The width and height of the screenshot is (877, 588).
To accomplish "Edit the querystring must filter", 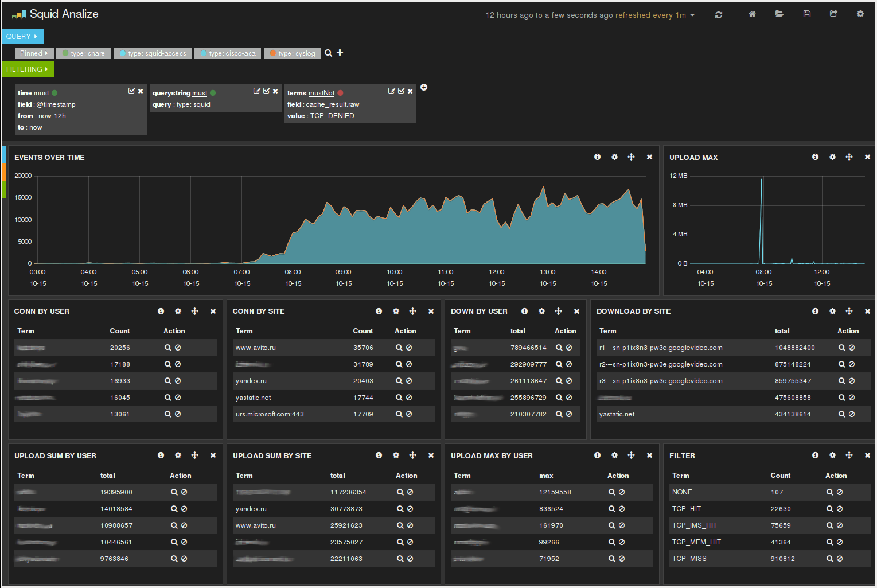I will 257,91.
